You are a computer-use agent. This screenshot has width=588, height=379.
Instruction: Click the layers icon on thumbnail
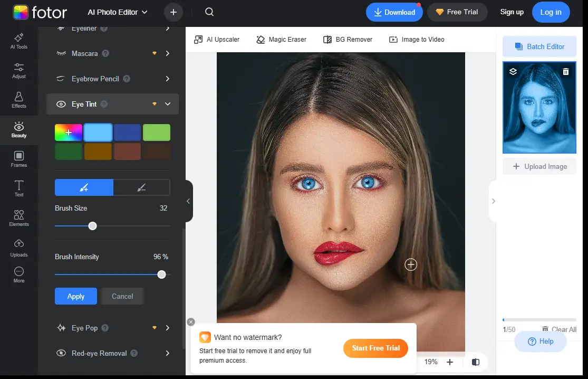[x=513, y=71]
